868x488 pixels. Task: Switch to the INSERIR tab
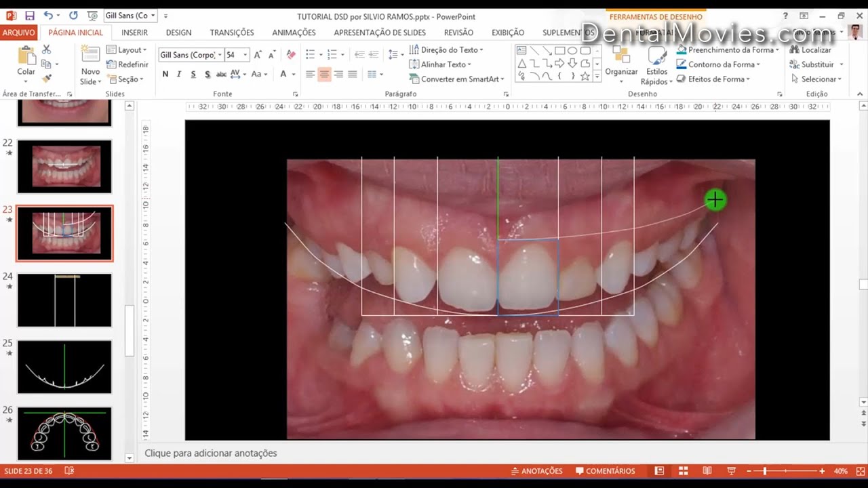tap(134, 32)
